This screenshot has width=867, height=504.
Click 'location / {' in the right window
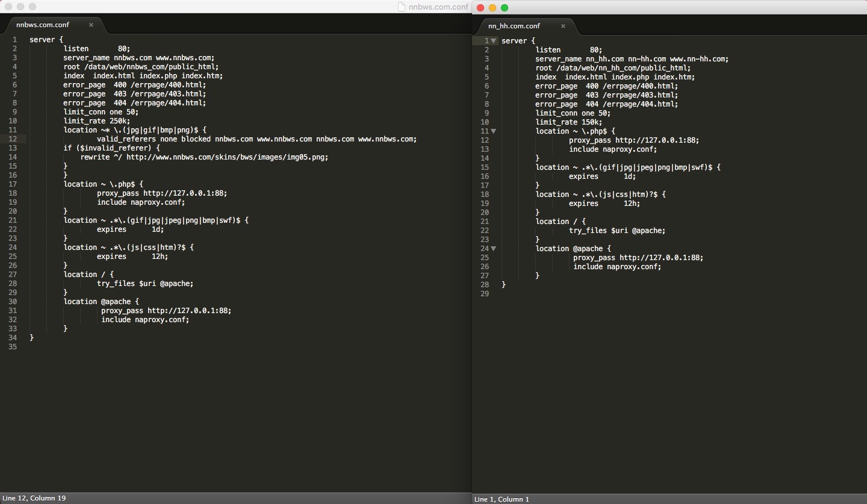click(x=561, y=222)
